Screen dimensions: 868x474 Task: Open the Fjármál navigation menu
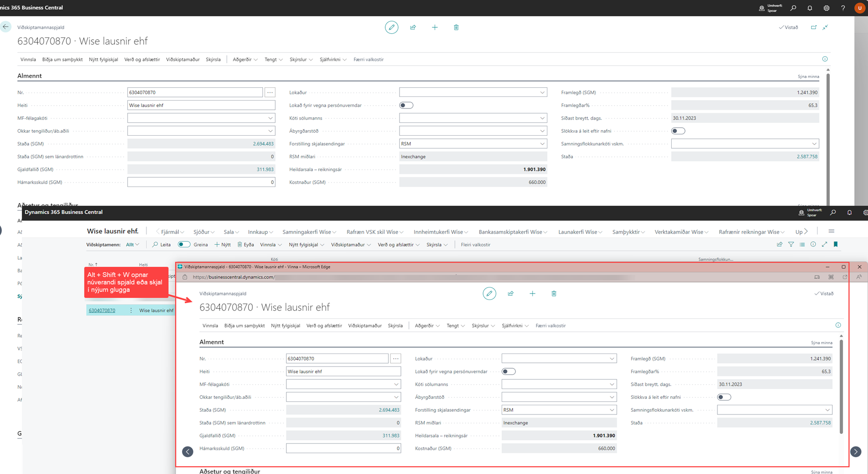point(170,232)
